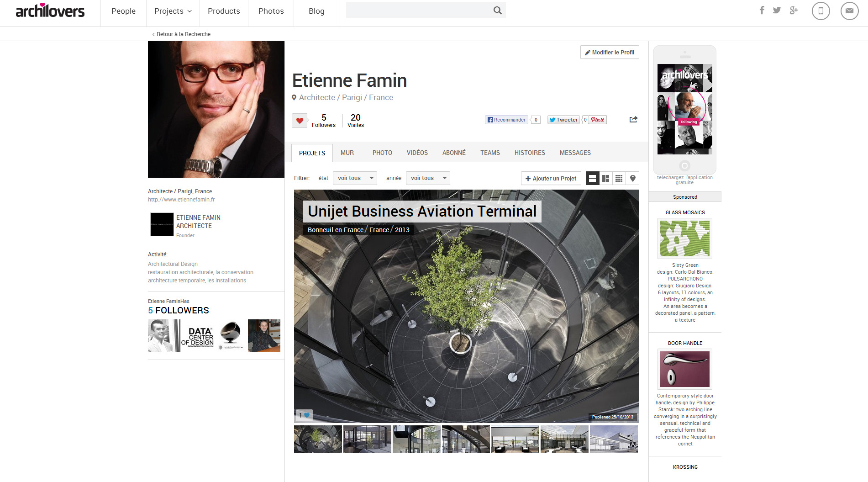Viewport: 868px width, 482px height.
Task: Switch to map pin view
Action: click(632, 178)
